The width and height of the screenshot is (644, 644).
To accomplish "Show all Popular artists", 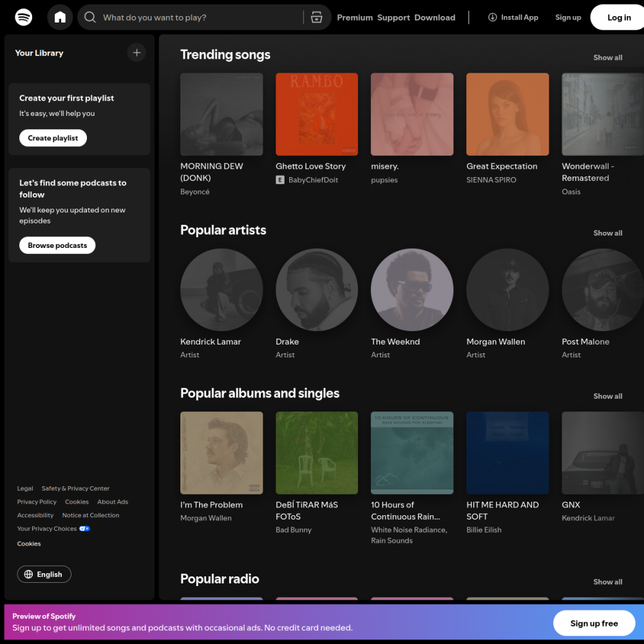I will pos(607,233).
